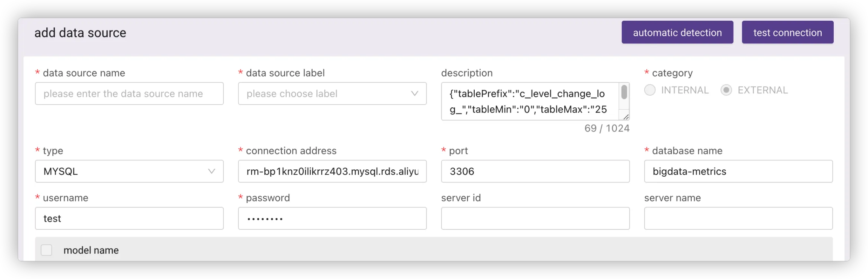
Task: Click into the description text area
Action: click(527, 101)
